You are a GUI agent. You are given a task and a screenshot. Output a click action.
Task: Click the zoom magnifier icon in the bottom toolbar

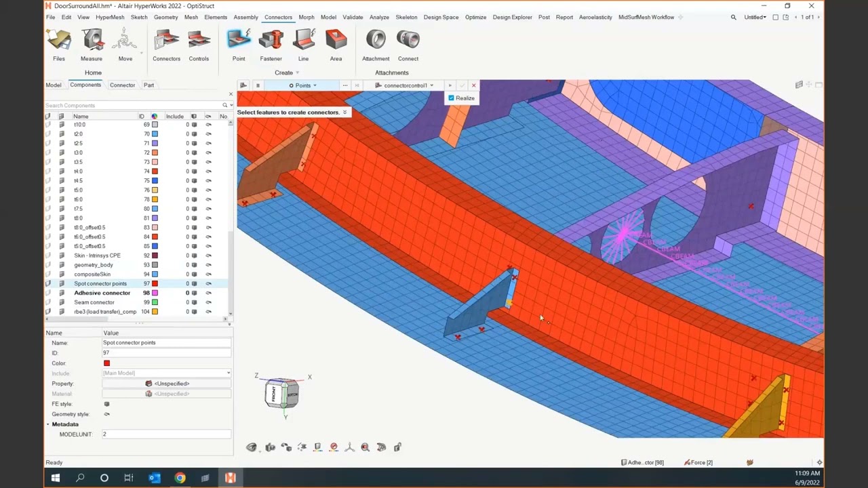pyautogui.click(x=365, y=447)
